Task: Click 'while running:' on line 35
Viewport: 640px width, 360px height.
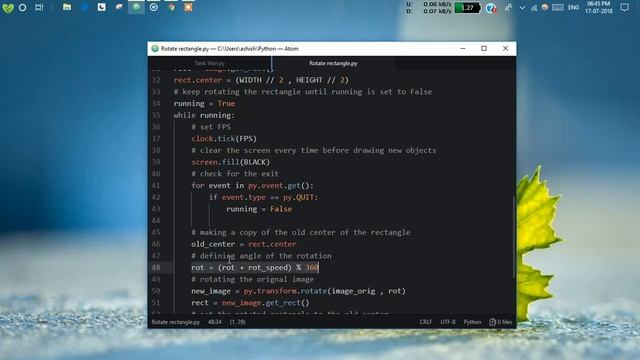Action: click(204, 116)
